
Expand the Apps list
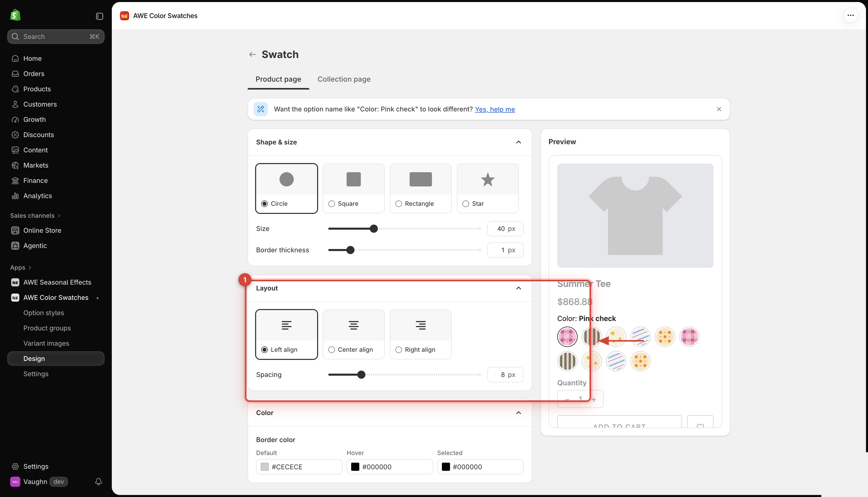point(21,268)
